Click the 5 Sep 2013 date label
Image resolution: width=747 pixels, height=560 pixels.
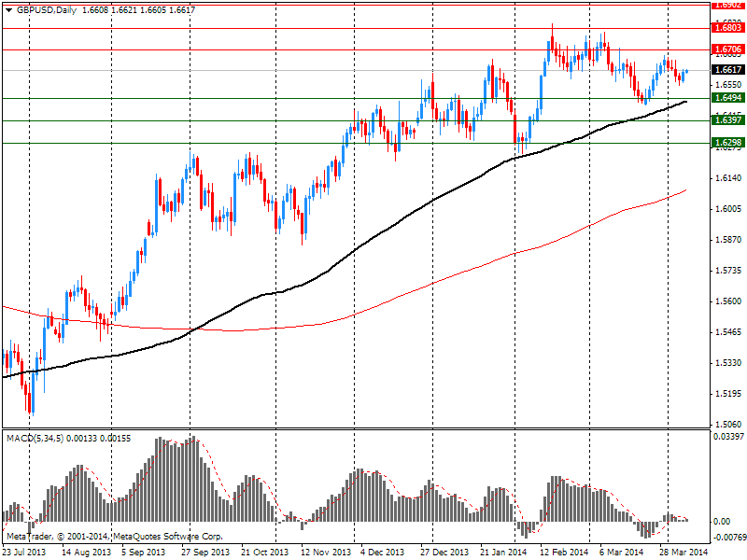point(144,553)
